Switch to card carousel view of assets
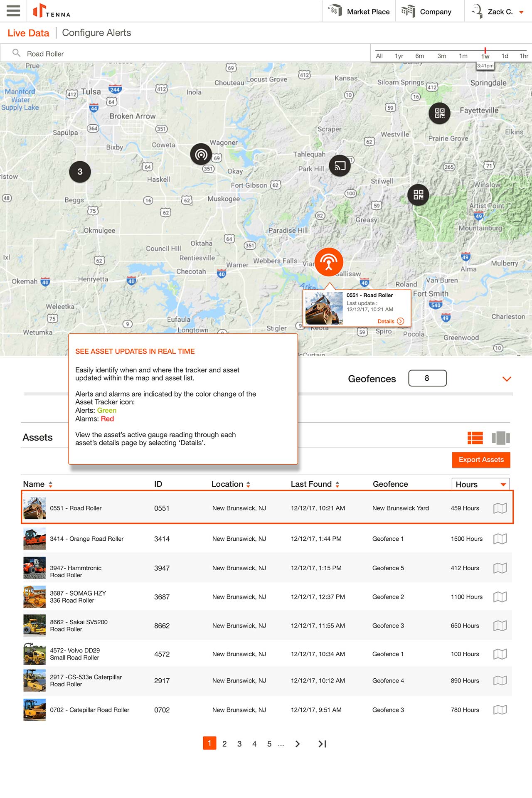 point(501,438)
